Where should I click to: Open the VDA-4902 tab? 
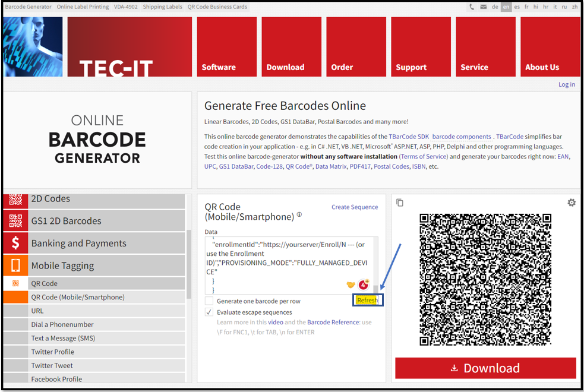click(x=125, y=7)
